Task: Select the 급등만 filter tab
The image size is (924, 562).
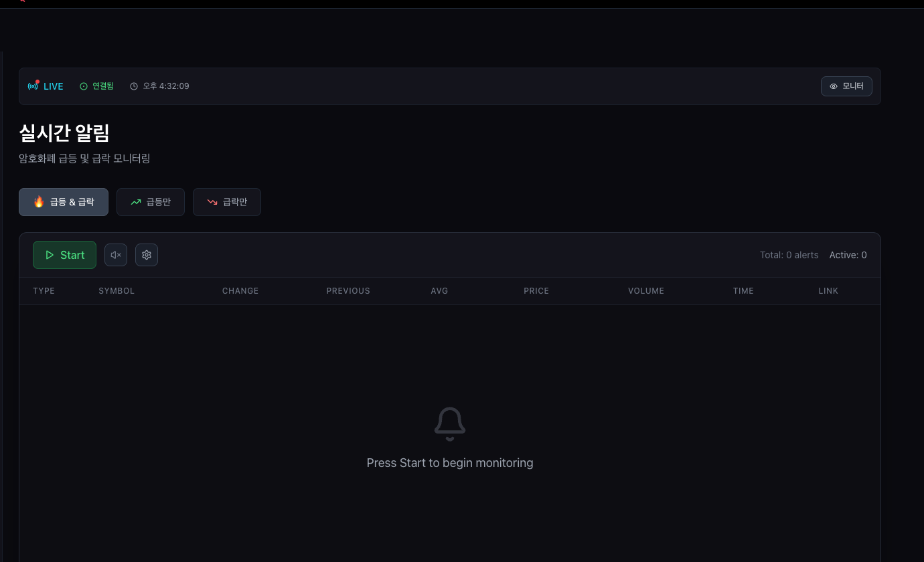Action: [x=151, y=202]
